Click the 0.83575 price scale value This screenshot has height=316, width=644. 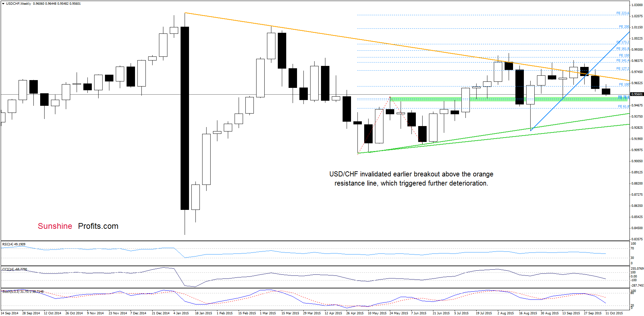[x=637, y=239]
